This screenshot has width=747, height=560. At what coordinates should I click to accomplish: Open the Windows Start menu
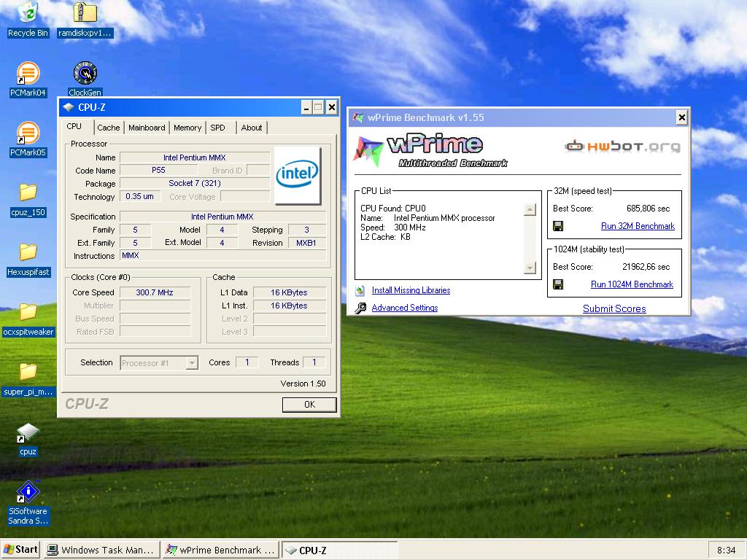click(20, 550)
